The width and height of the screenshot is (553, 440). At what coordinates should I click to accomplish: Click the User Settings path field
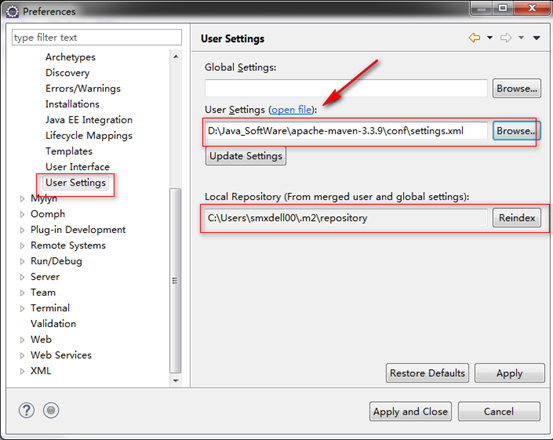[346, 131]
